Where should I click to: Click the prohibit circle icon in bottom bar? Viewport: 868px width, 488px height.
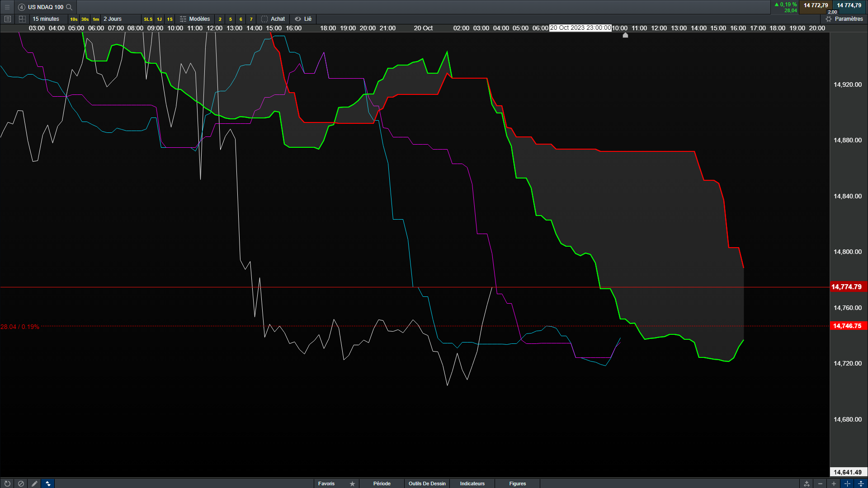pyautogui.click(x=21, y=483)
